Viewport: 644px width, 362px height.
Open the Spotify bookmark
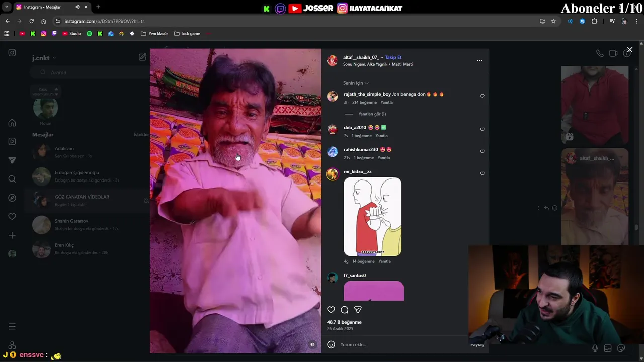tap(89, 34)
